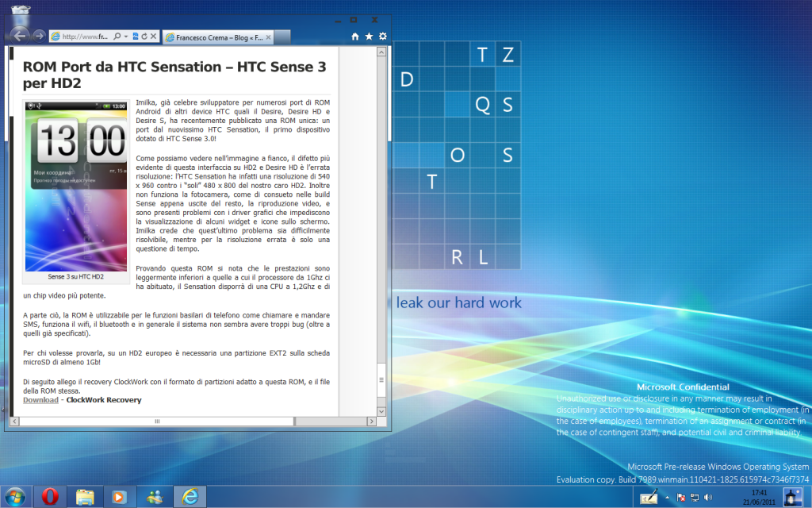Click the search magnifier in the address bar

(117, 37)
